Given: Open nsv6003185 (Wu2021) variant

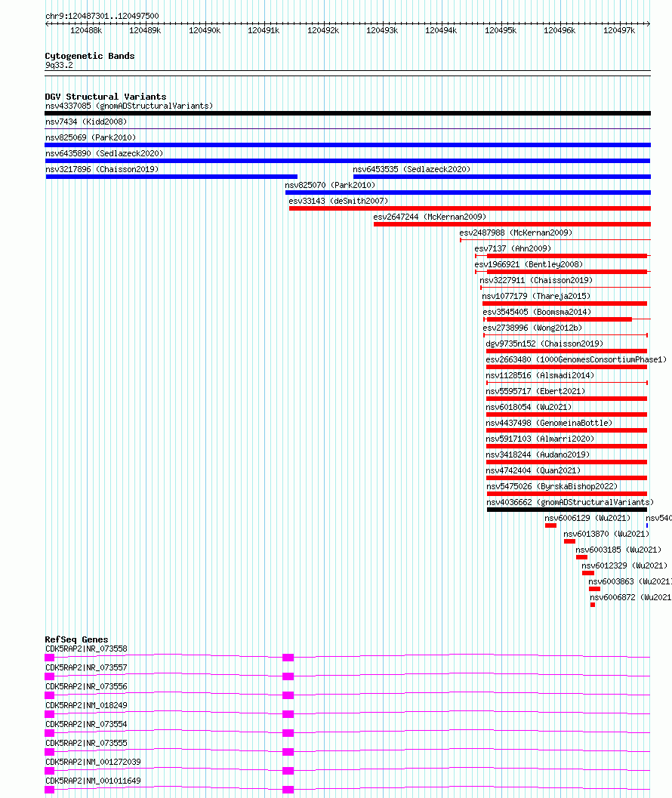Looking at the screenshot, I should 618,549.
